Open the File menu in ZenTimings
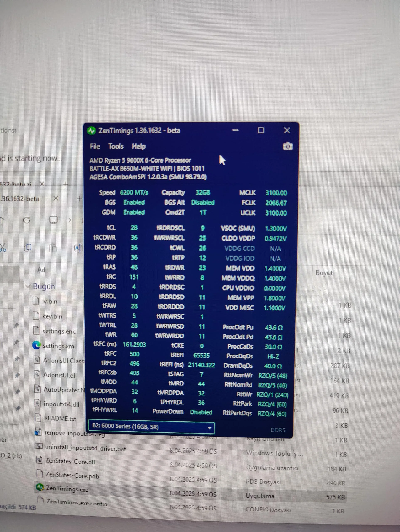This screenshot has width=400, height=532. pos(95,146)
